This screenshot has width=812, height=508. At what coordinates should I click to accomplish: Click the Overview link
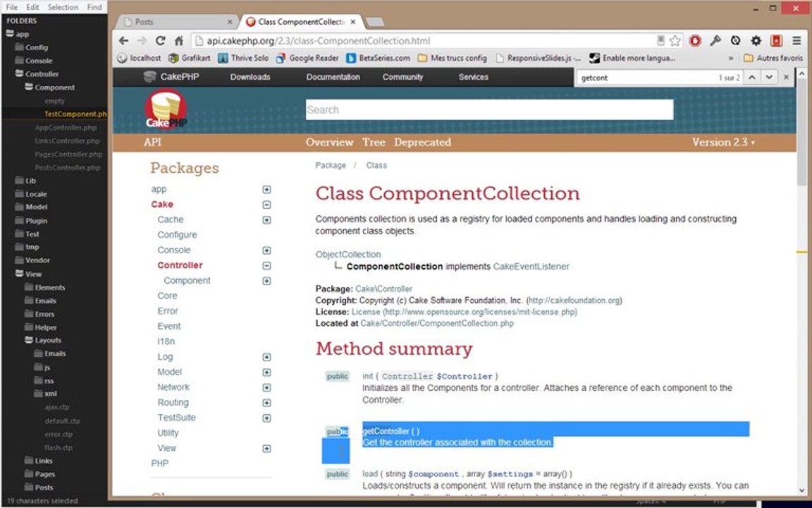(x=329, y=142)
